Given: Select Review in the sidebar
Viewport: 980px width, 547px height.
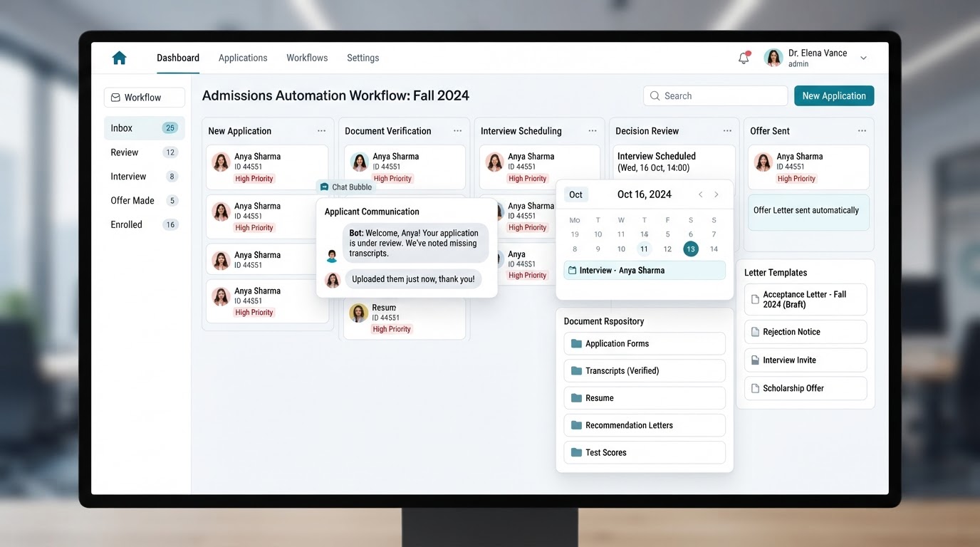Looking at the screenshot, I should pos(145,152).
